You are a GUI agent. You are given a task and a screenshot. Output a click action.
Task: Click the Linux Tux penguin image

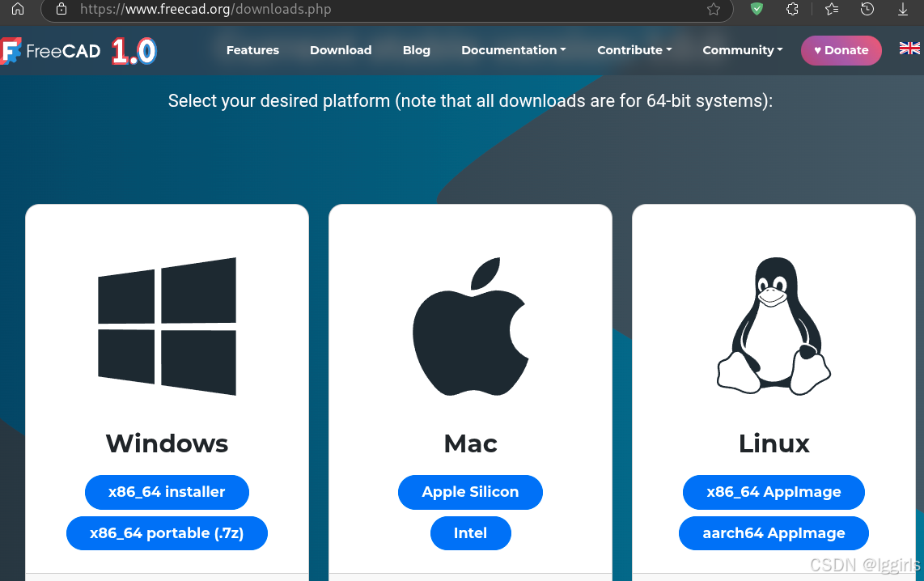point(774,326)
